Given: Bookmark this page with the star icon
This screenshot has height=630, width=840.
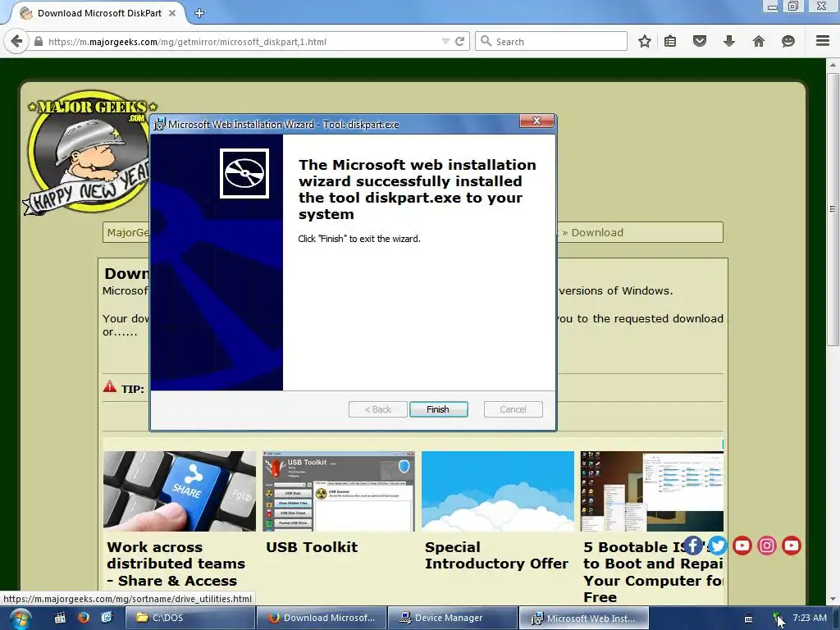Looking at the screenshot, I should [x=645, y=41].
